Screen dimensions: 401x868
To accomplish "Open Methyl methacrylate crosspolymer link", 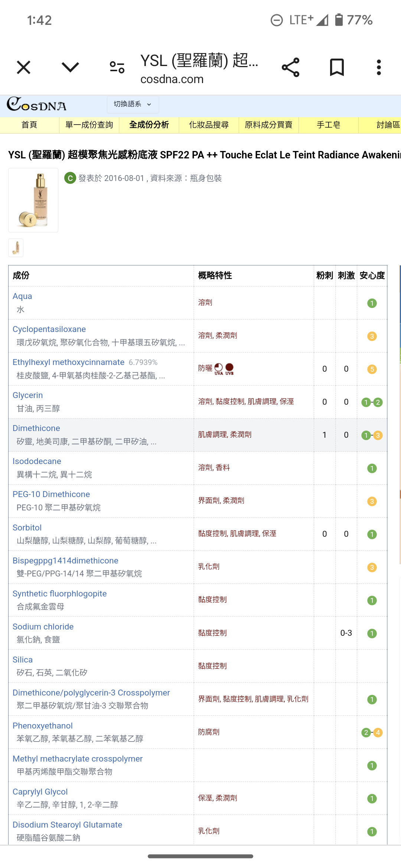I will pos(78,759).
